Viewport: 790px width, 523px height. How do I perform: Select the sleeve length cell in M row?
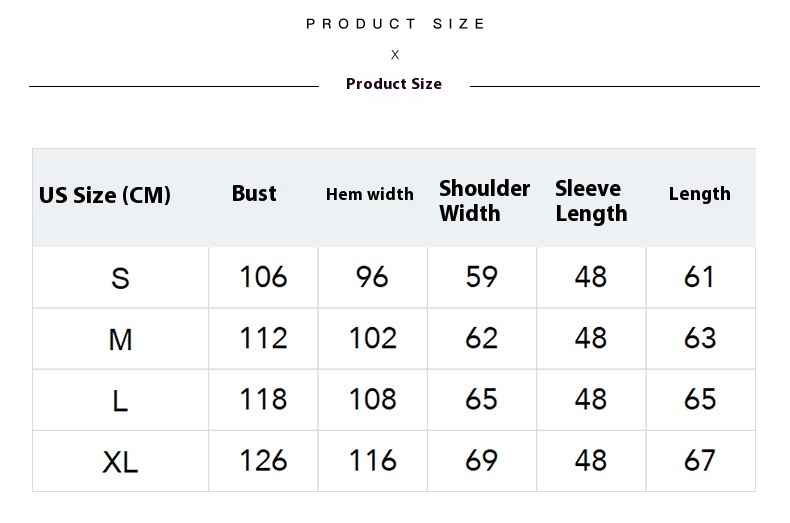click(x=590, y=338)
